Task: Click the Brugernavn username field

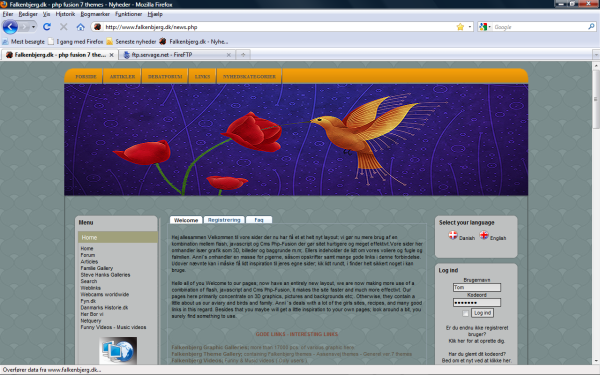Action: coord(477,287)
